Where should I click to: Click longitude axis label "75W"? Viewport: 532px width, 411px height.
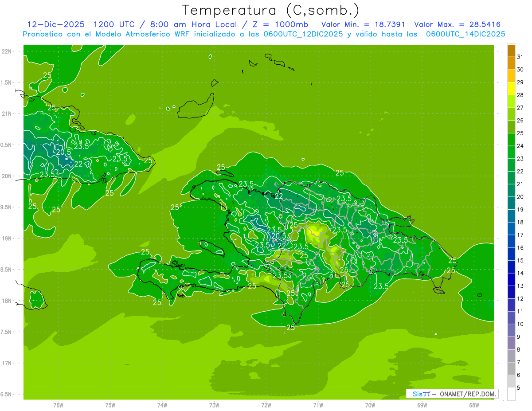[110, 405]
